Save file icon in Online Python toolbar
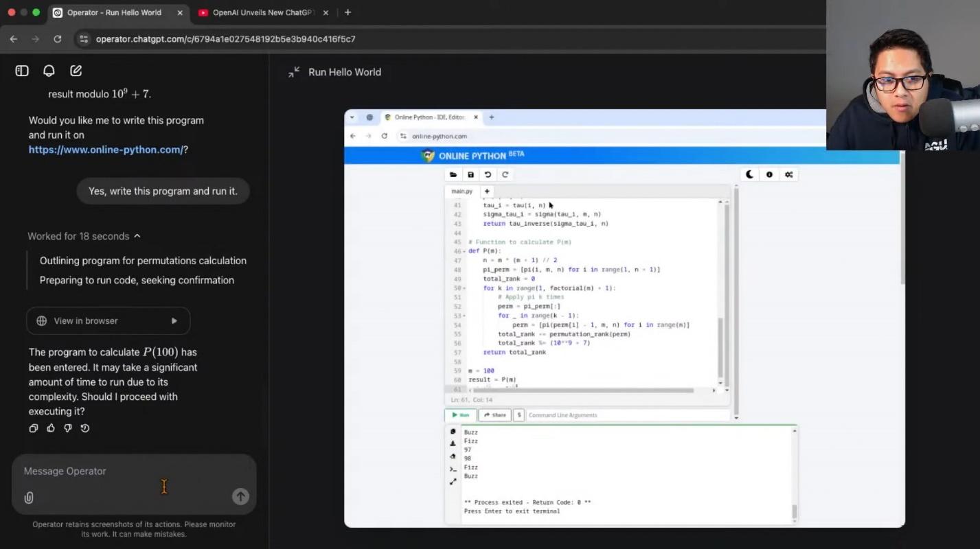This screenshot has width=980, height=549. tap(470, 174)
